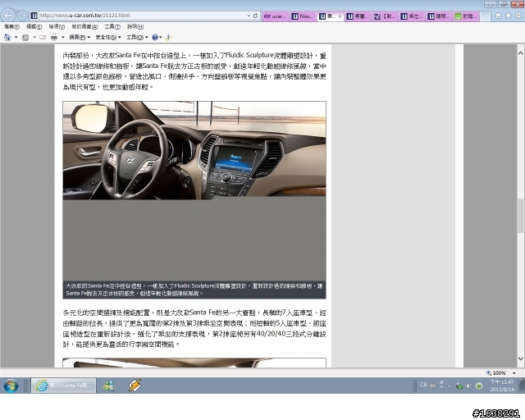
Task: Click the CH language indicator
Action: click(423, 385)
